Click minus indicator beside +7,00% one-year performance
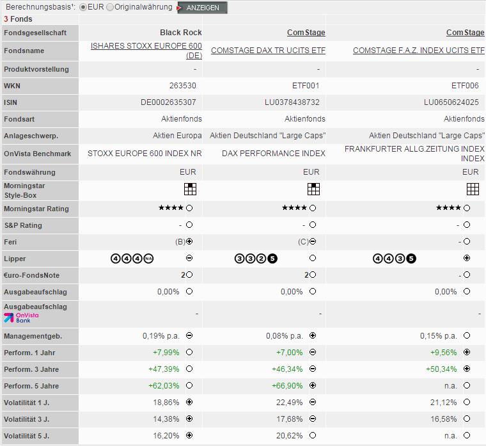Viewport: 486px width, 448px height. pos(313,352)
